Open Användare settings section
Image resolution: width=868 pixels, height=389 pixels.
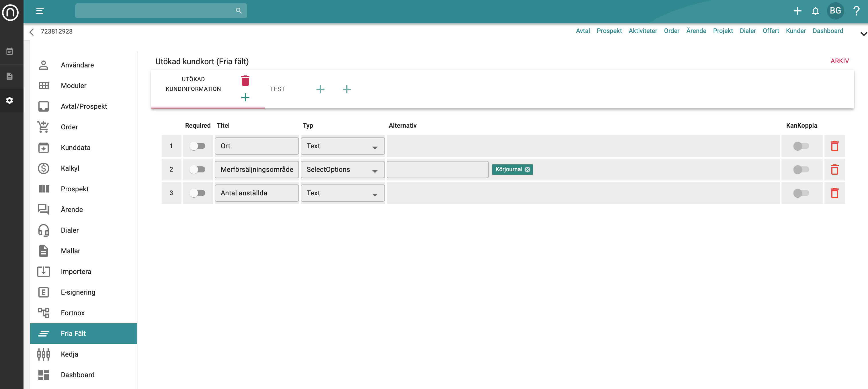pyautogui.click(x=83, y=65)
